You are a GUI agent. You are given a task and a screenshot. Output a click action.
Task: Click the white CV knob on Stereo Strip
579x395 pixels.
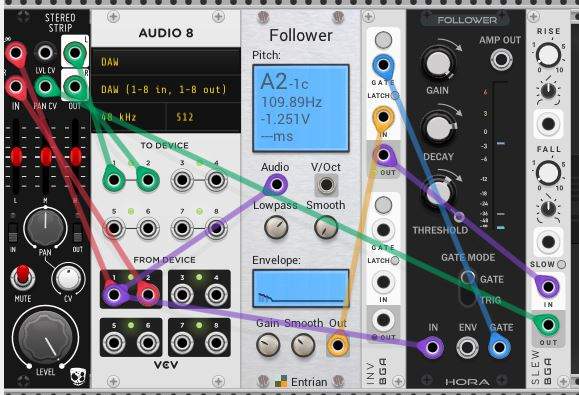tap(68, 278)
